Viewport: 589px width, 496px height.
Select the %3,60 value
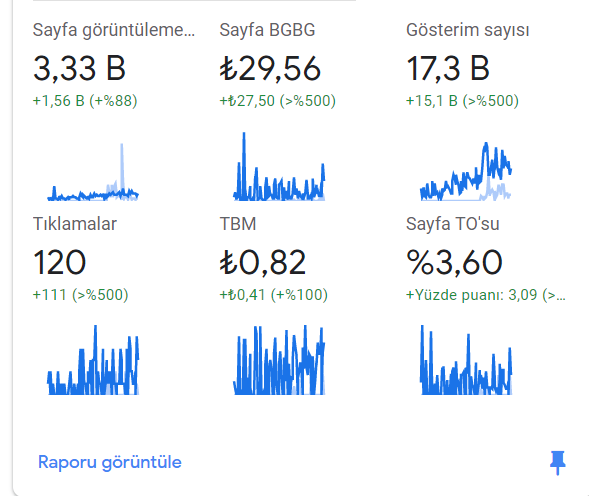coord(454,262)
